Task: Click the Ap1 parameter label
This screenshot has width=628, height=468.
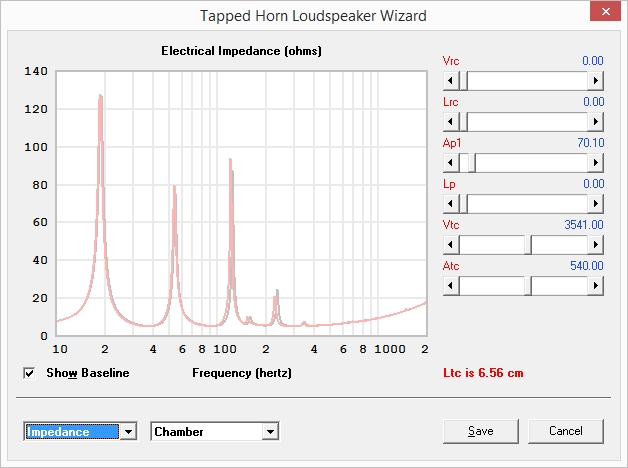Action: coord(452,143)
